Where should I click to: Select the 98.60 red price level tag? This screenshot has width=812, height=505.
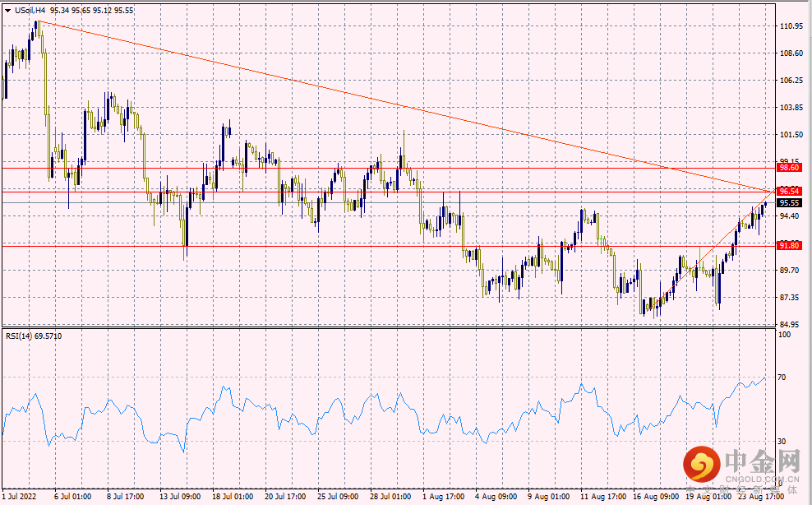click(789, 167)
